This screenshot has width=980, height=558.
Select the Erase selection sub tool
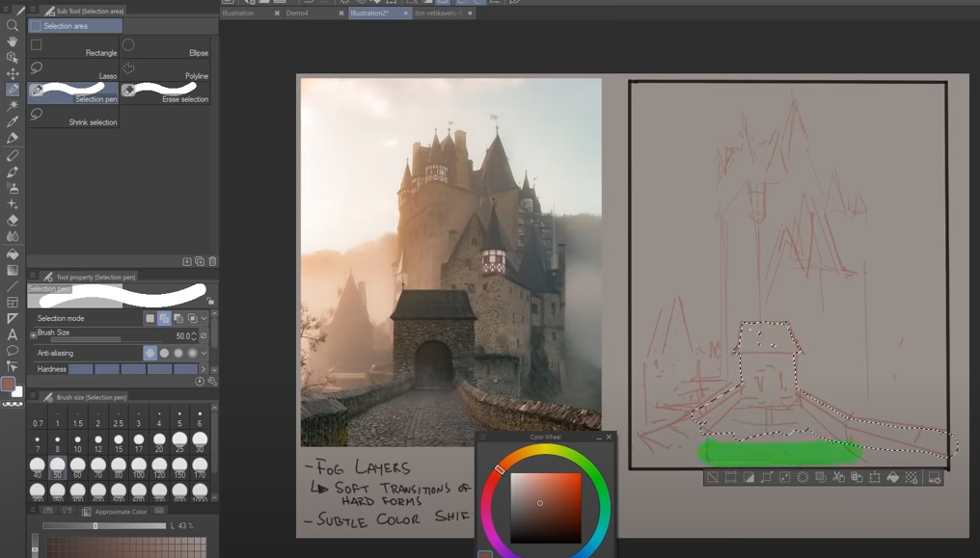coord(165,93)
